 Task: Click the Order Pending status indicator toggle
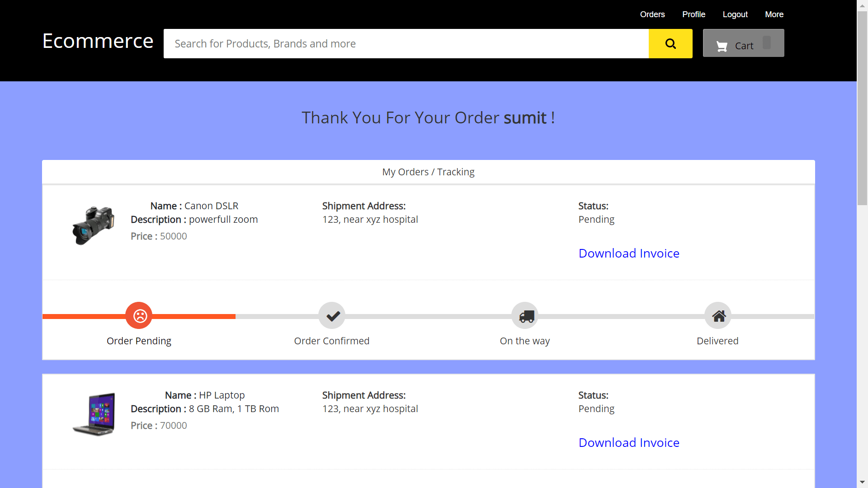[139, 315]
